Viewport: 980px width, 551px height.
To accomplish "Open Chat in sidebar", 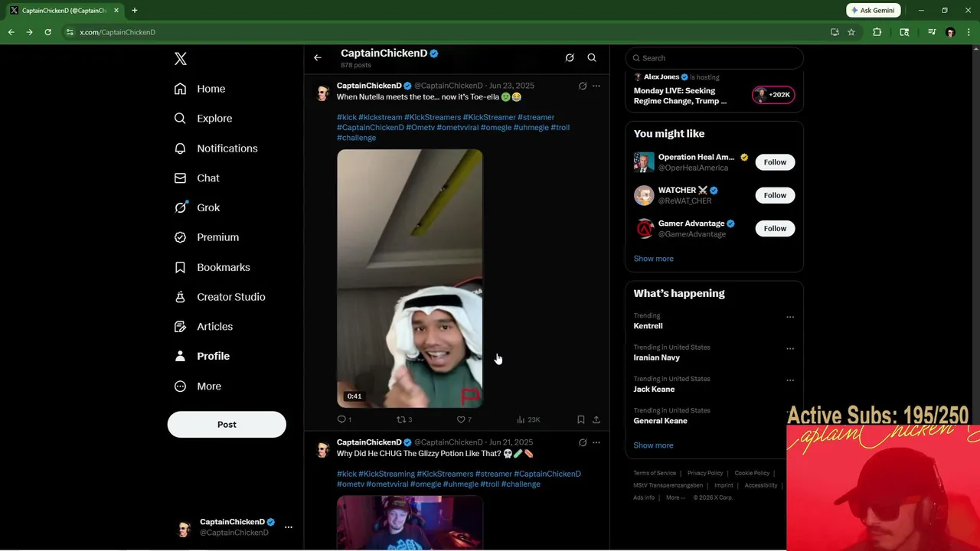I will (x=196, y=178).
